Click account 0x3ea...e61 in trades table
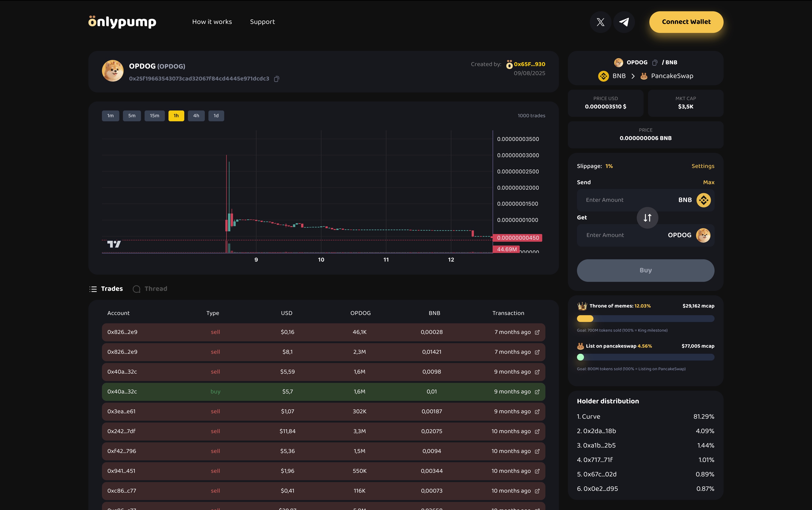This screenshot has width=812, height=510. click(121, 411)
